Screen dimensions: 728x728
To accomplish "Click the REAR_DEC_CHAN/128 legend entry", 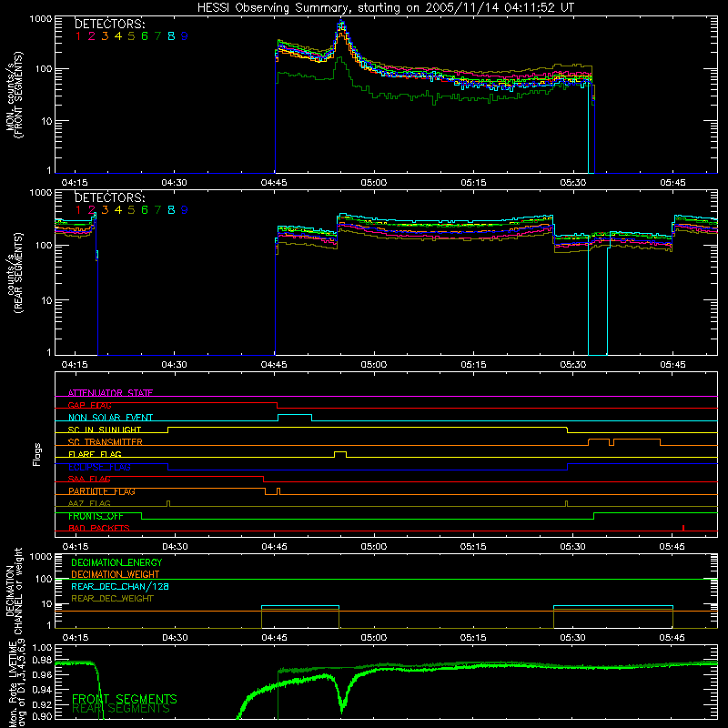I will coord(120,586).
